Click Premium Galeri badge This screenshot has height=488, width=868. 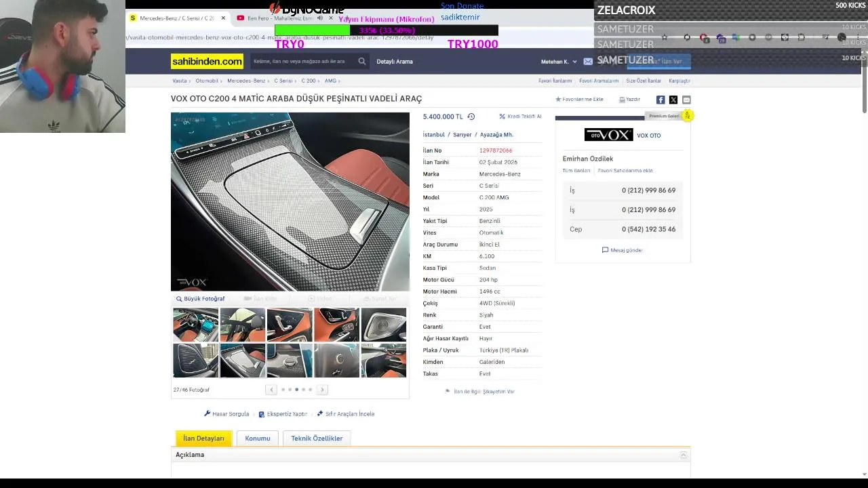coord(669,116)
